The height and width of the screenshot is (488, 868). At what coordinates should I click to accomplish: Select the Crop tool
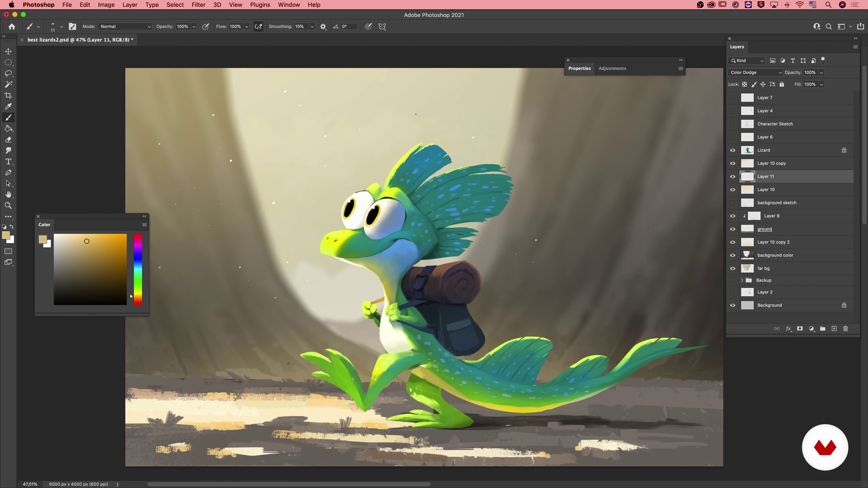click(8, 95)
